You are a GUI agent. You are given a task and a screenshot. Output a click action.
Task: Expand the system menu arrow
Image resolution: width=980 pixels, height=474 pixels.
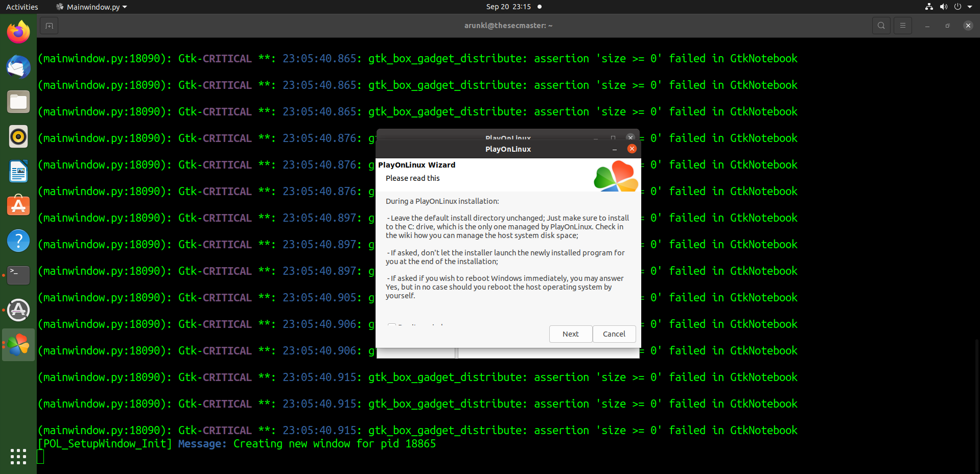click(970, 7)
